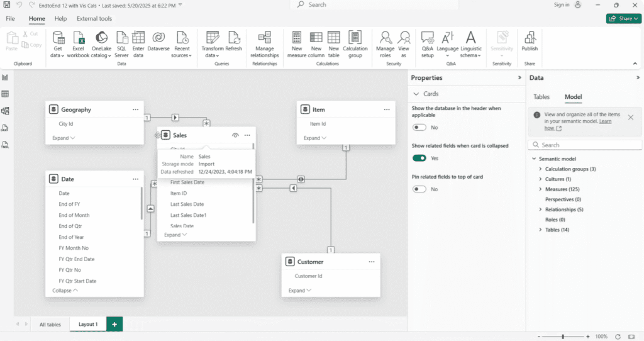The image size is (644, 341).
Task: Open the Language options
Action: point(447,45)
